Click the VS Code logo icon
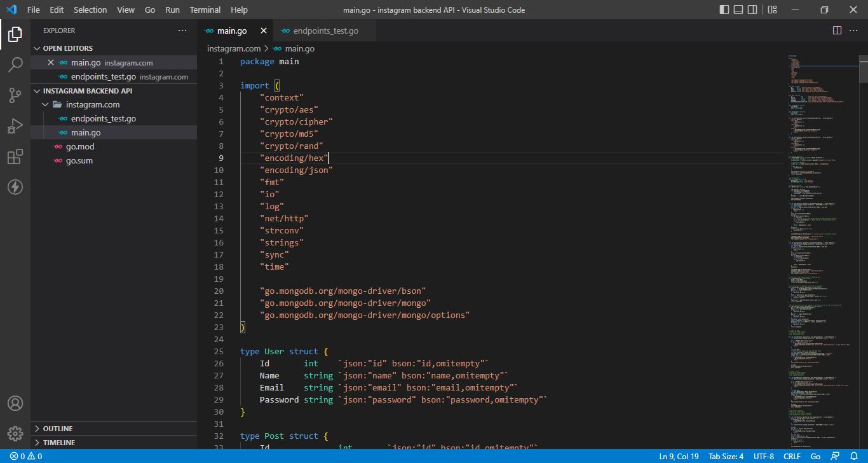This screenshot has width=868, height=463. [x=11, y=10]
